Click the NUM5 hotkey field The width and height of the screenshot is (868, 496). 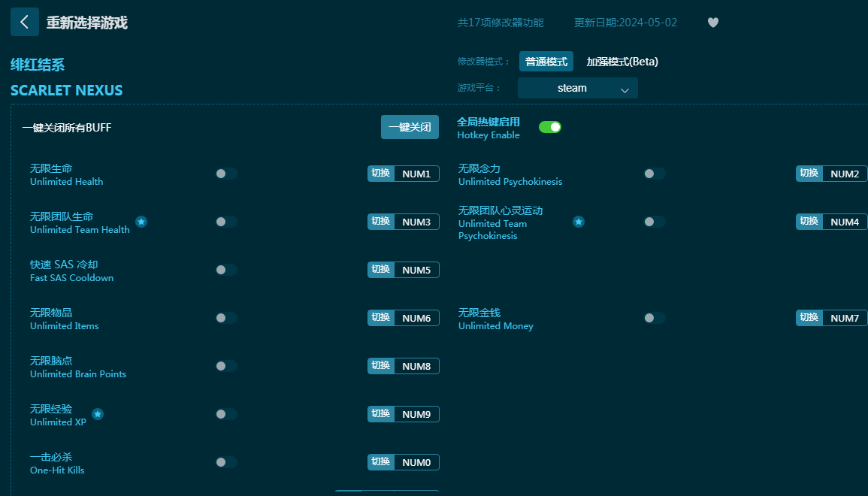pyautogui.click(x=417, y=270)
